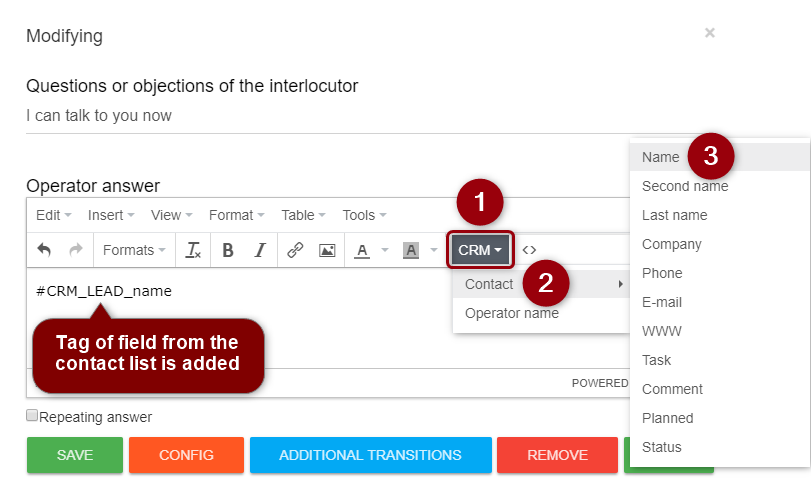Click the ADDITIONAL TRANSITIONS button
The width and height of the screenshot is (811, 498).
pyautogui.click(x=370, y=455)
